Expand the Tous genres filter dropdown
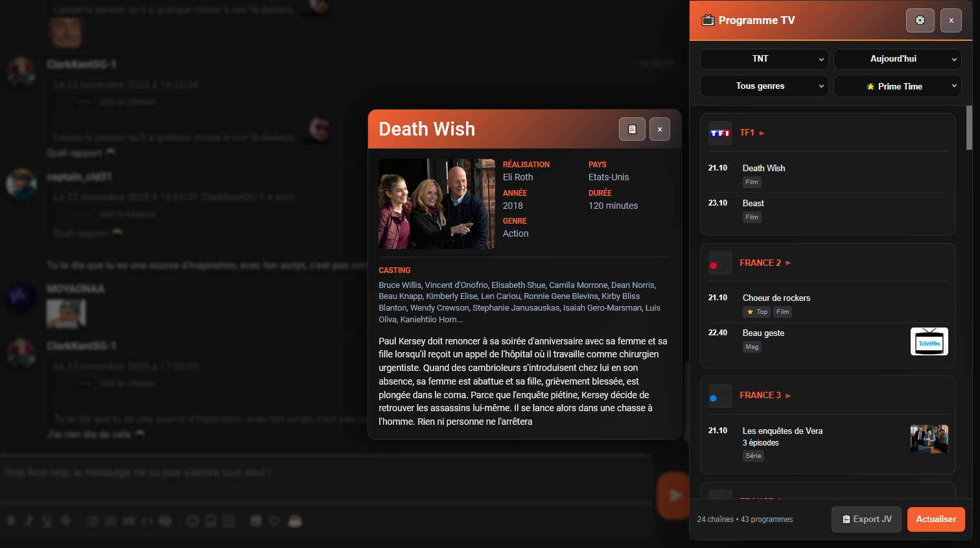This screenshot has width=980, height=548. point(764,86)
